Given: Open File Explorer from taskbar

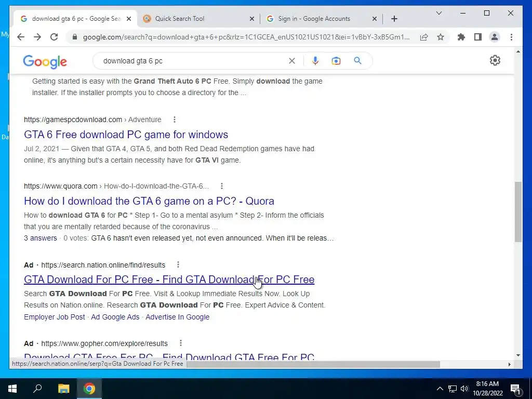Looking at the screenshot, I should (x=63, y=389).
